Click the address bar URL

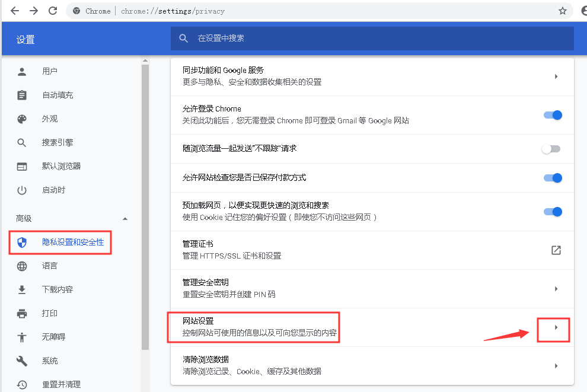pyautogui.click(x=173, y=11)
